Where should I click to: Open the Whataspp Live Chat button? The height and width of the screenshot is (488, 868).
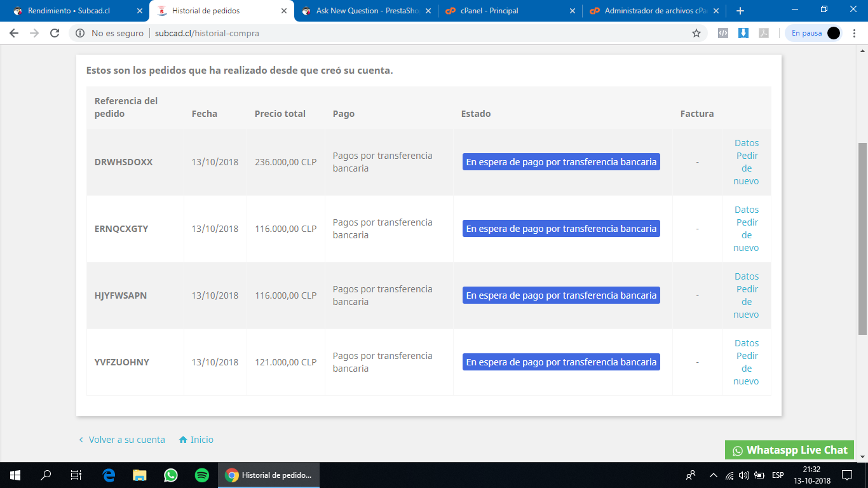790,450
